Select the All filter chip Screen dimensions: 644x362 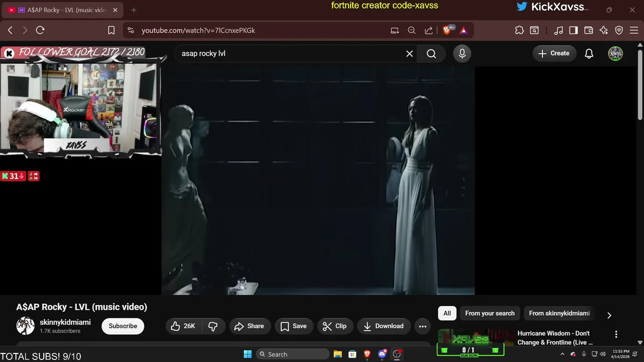pos(447,313)
